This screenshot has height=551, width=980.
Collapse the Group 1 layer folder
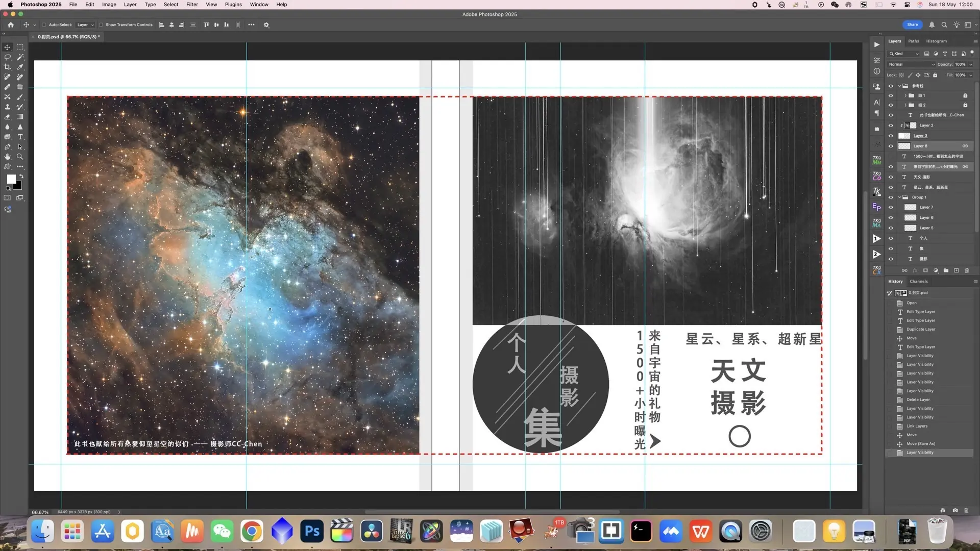click(x=899, y=197)
